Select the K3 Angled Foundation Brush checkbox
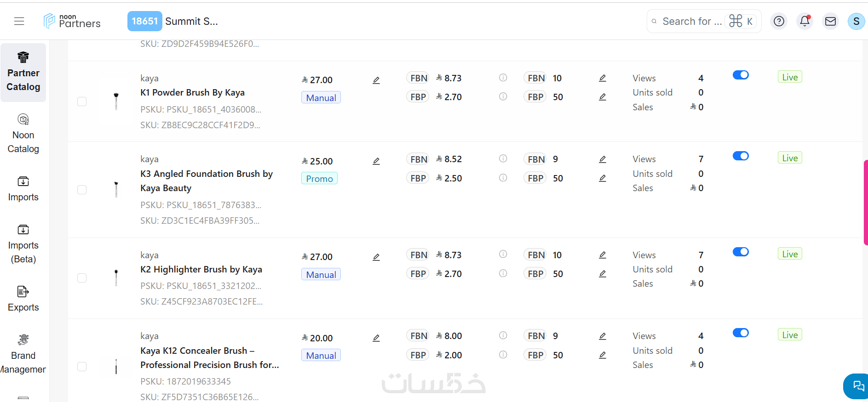Viewport: 868px width, 402px height. point(82,190)
